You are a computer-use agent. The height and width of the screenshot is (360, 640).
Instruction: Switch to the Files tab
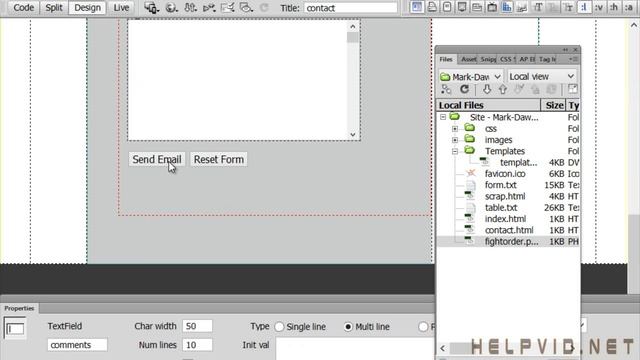(446, 59)
